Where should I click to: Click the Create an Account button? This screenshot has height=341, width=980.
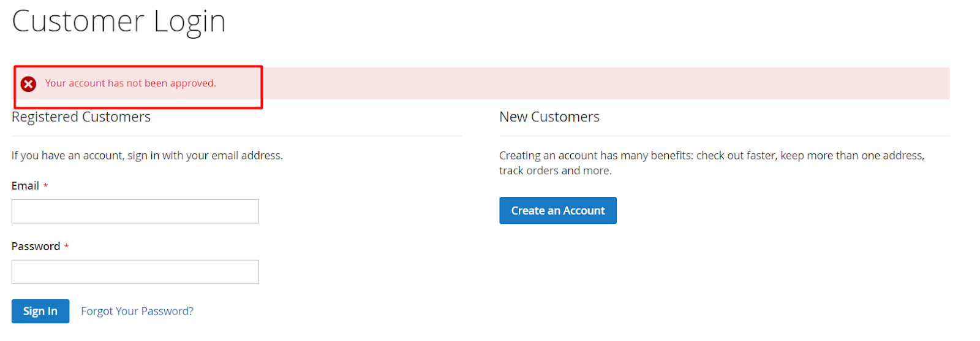pos(557,210)
